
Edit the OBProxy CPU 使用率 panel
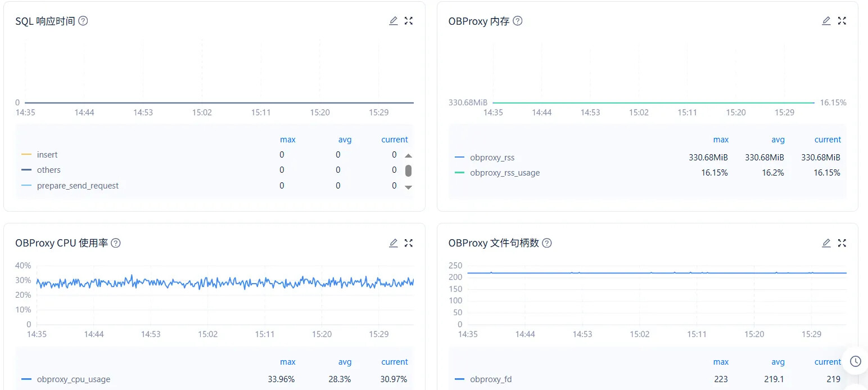pos(394,243)
